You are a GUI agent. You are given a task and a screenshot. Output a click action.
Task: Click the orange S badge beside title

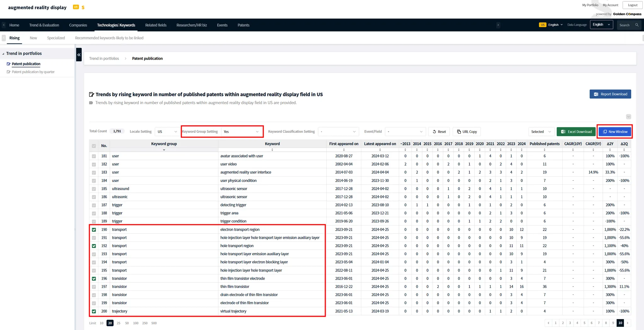(x=83, y=8)
